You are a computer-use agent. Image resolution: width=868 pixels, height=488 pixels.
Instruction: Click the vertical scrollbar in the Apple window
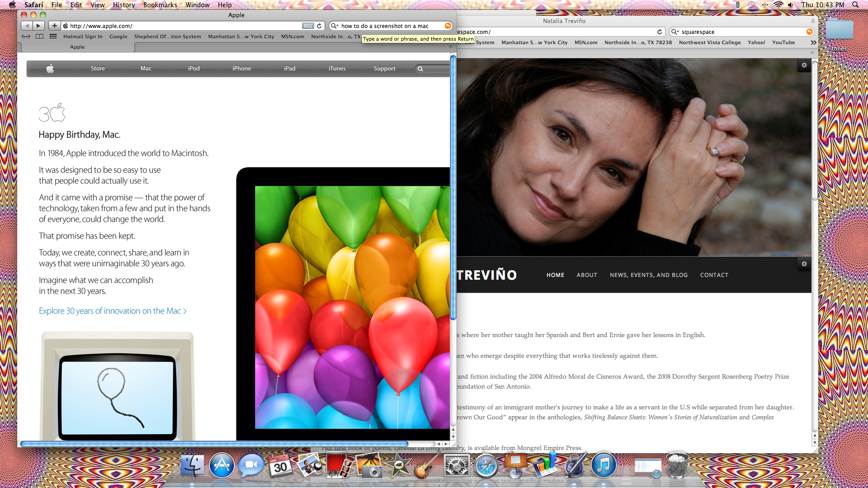point(453,188)
